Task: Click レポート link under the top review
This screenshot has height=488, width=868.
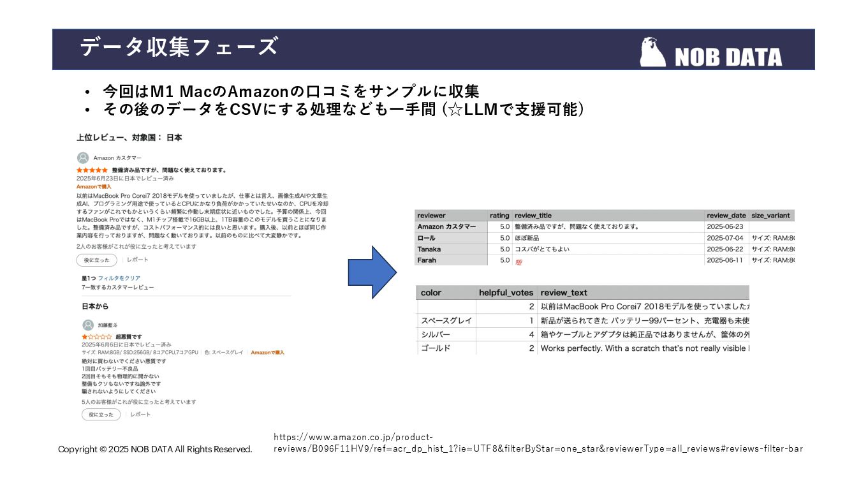Action: [137, 260]
